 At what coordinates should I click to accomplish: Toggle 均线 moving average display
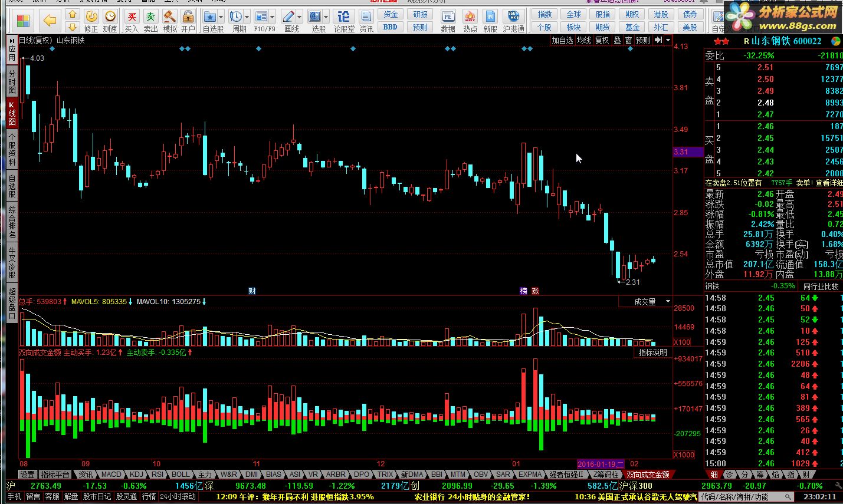point(583,40)
